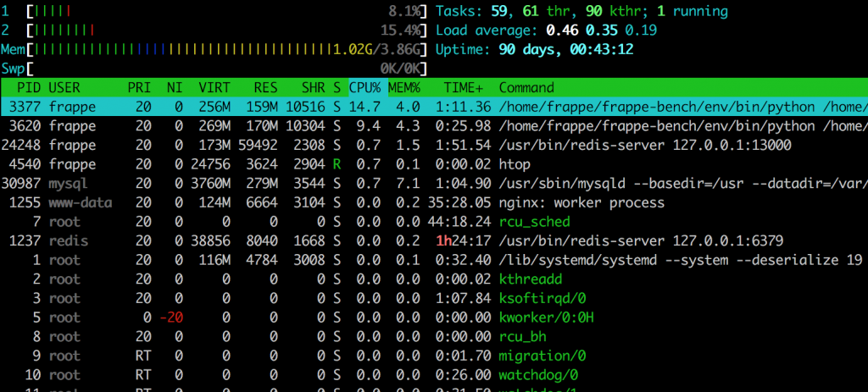Click the 10516 SHR value
This screenshot has height=392, width=868.
click(305, 107)
